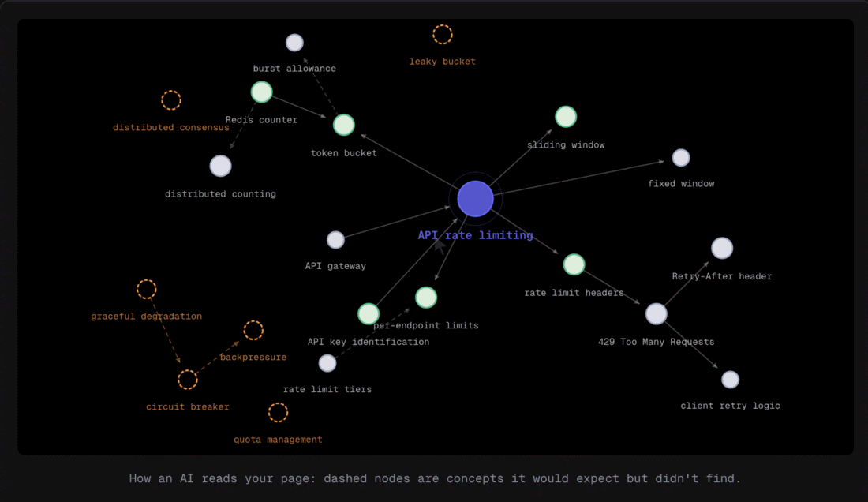
Task: Click the 'API gateway' label text
Action: (335, 266)
